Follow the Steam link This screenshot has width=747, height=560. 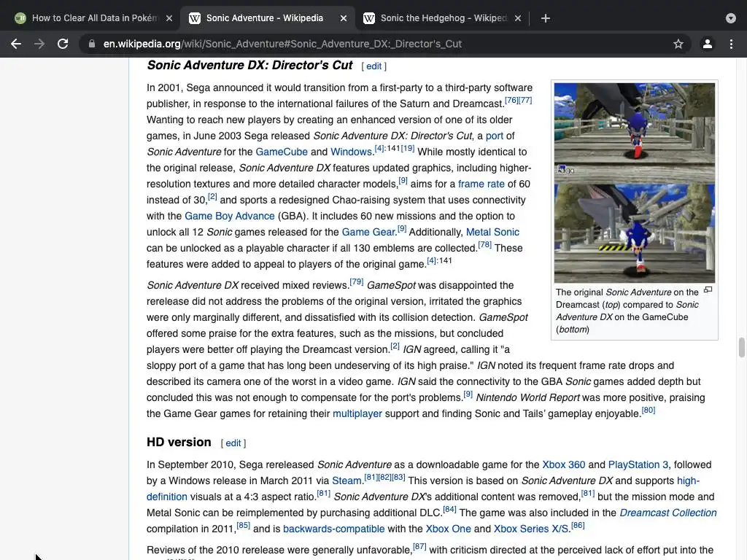pos(347,481)
